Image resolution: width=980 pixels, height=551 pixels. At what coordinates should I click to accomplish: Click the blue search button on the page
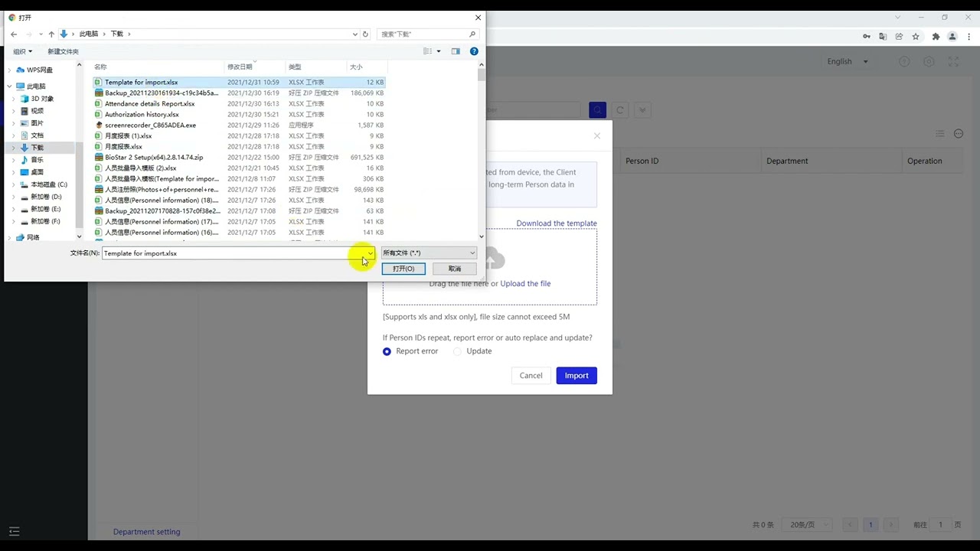pyautogui.click(x=597, y=110)
